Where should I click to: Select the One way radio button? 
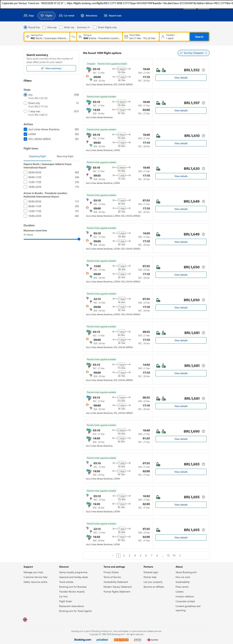tap(44, 27)
